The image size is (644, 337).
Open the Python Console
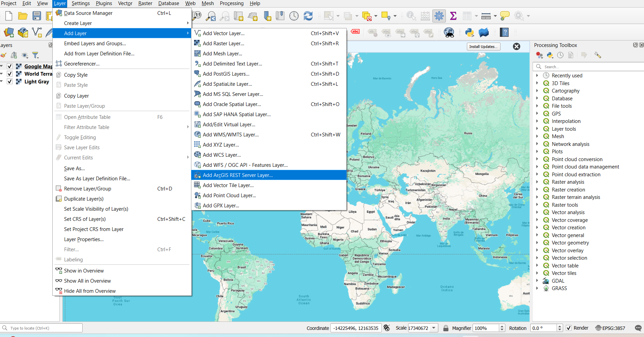469,32
